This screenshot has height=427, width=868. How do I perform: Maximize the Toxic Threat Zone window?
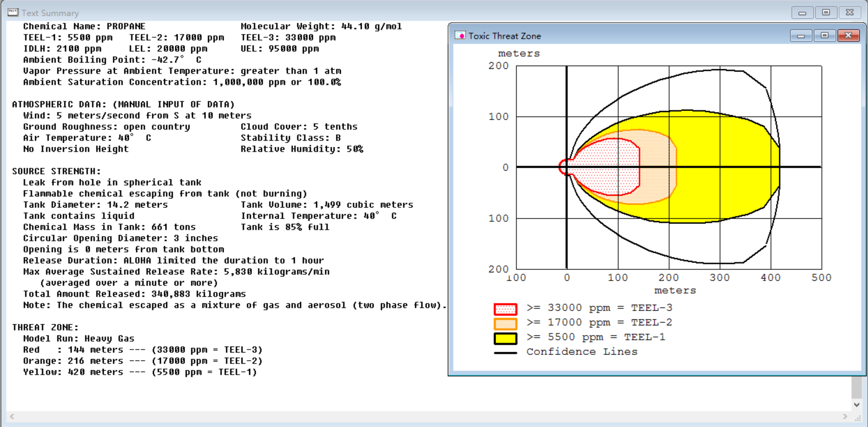[x=824, y=36]
